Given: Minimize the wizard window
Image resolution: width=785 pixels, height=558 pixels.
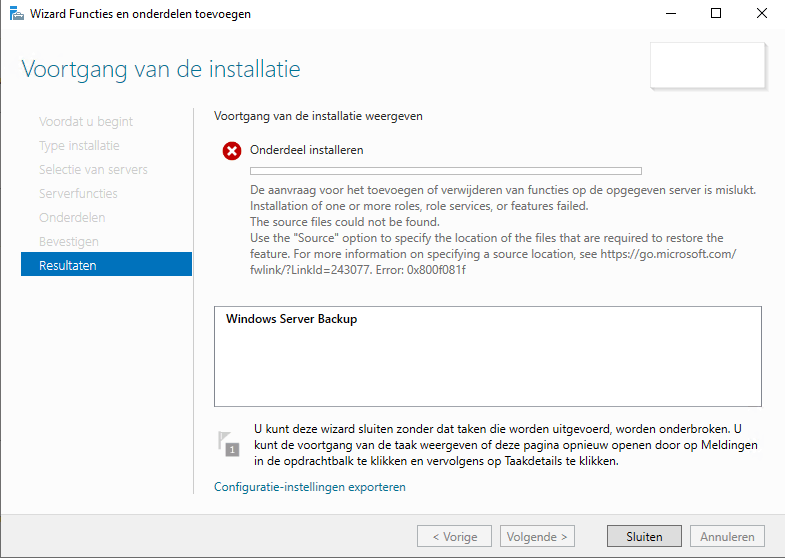Looking at the screenshot, I should 671,14.
